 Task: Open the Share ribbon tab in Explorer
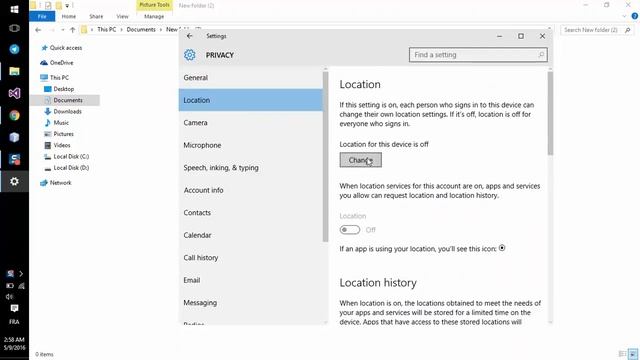pos(96,16)
